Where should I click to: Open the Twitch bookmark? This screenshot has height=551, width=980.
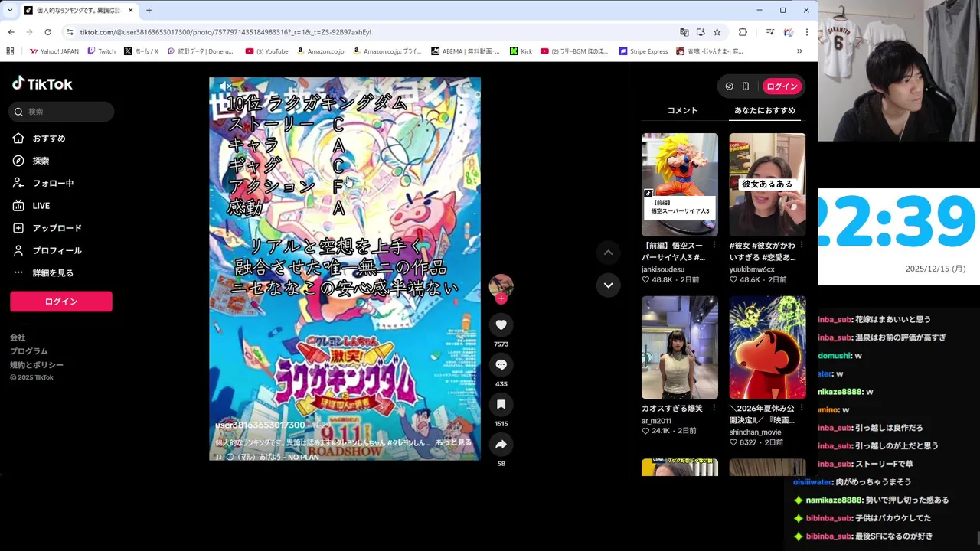[102, 51]
